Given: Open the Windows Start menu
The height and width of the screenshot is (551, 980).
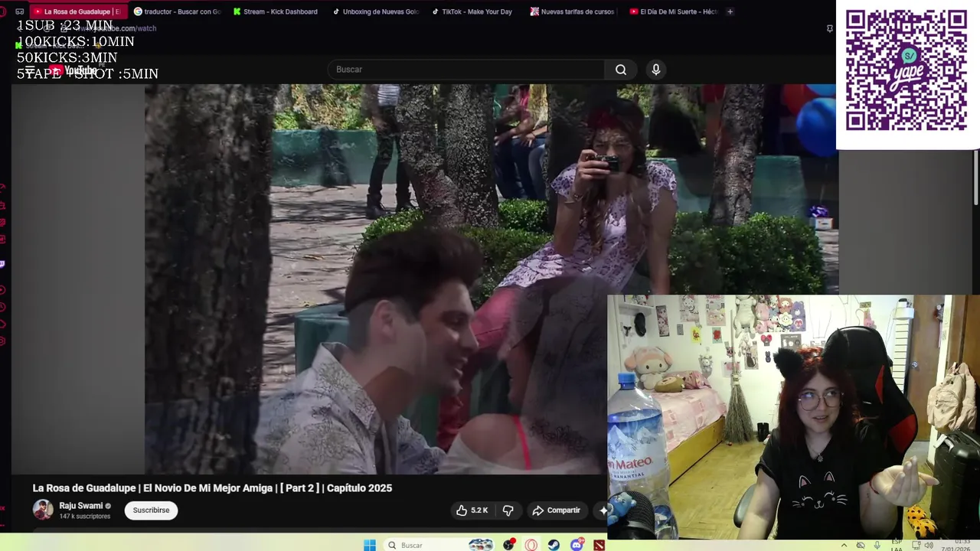Looking at the screenshot, I should coord(370,545).
